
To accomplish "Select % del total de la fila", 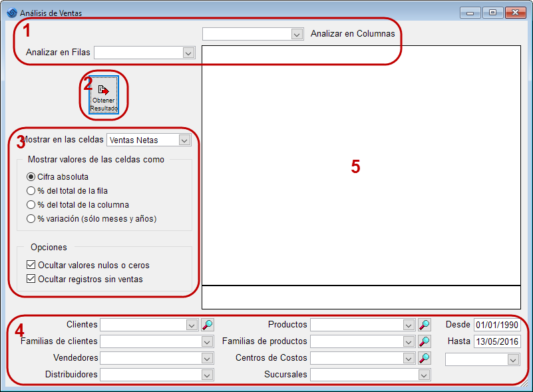I will 31,191.
